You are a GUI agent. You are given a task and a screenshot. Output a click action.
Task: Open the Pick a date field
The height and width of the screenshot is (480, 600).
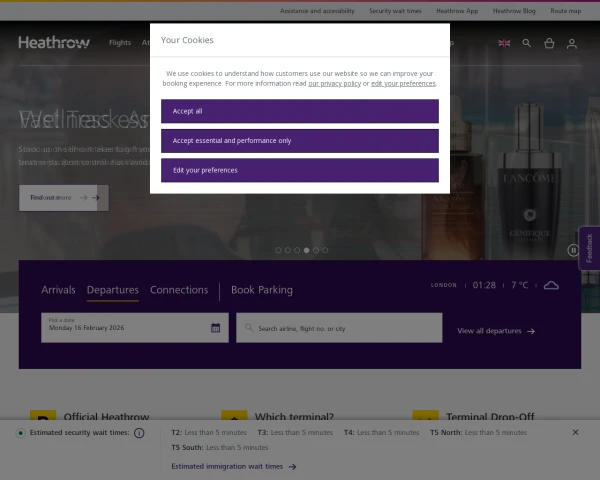[135, 328]
